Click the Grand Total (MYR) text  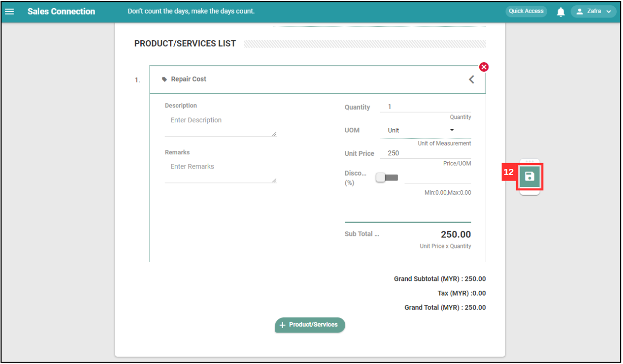click(445, 307)
